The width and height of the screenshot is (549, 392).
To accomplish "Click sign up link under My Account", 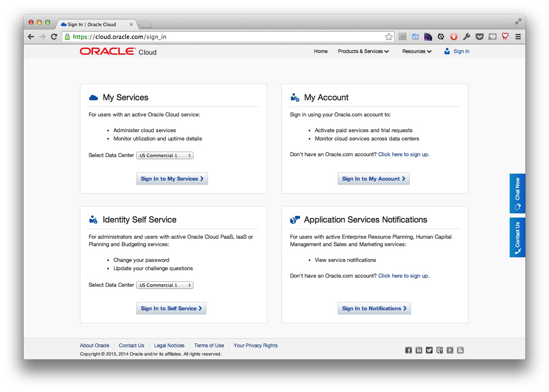I will tap(404, 155).
